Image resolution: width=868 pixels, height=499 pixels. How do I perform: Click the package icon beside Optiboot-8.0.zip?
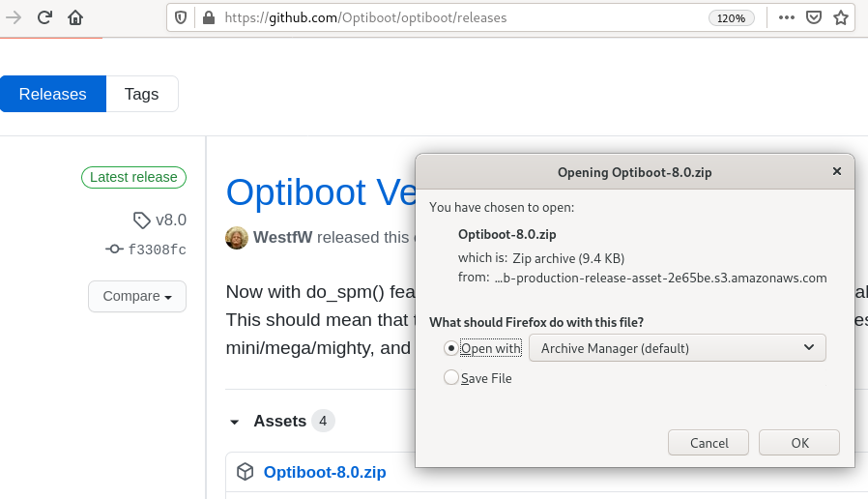click(x=246, y=472)
